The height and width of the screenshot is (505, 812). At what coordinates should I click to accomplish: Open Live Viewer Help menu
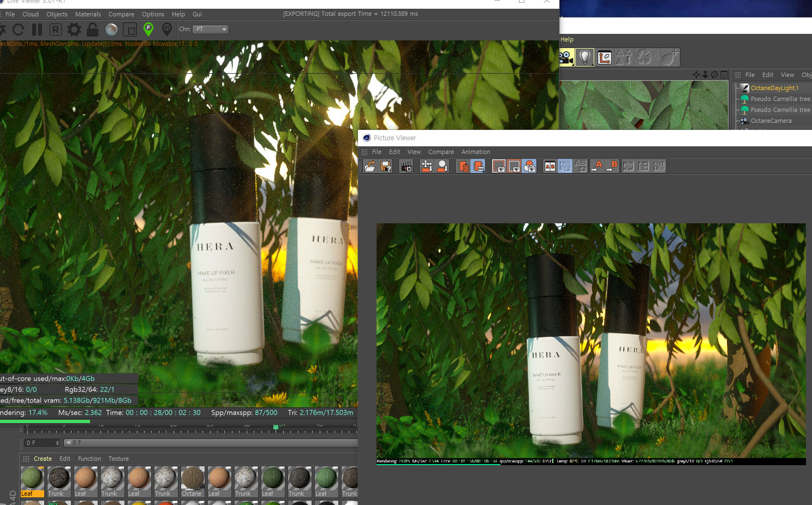click(x=178, y=14)
